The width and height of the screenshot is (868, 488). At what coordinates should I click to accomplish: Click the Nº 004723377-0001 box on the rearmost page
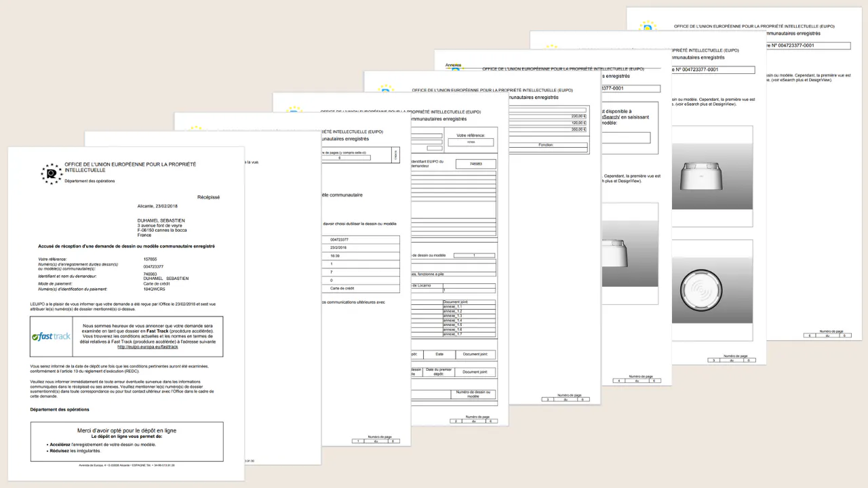click(x=807, y=45)
